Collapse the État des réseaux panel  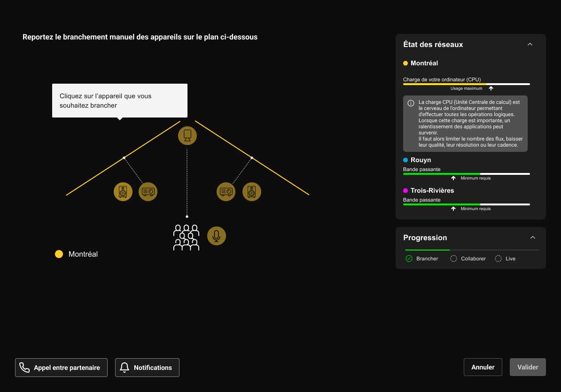coord(530,44)
